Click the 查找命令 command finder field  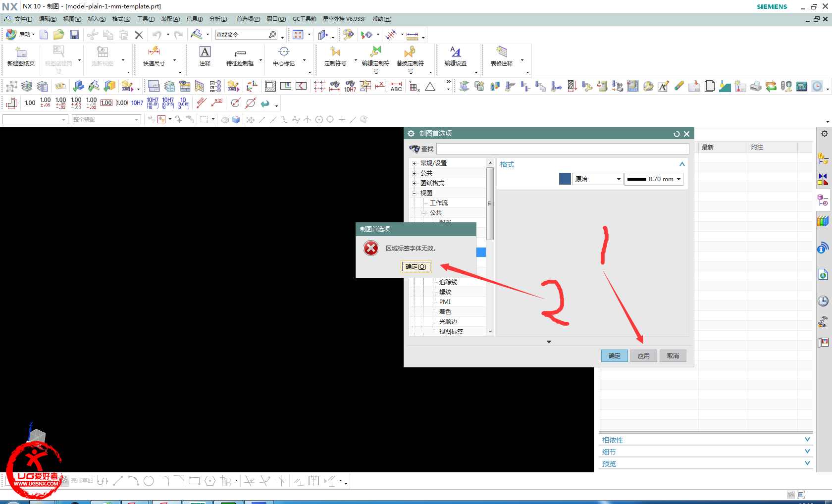(x=242, y=35)
